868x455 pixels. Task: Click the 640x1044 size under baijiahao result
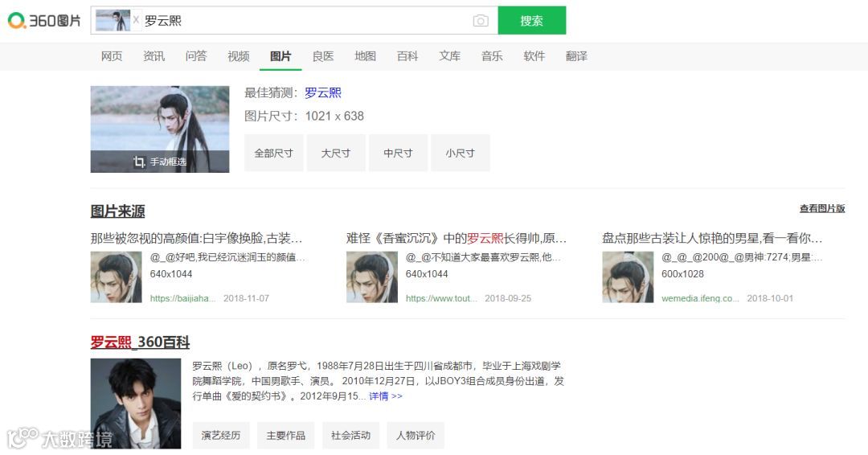click(x=171, y=273)
